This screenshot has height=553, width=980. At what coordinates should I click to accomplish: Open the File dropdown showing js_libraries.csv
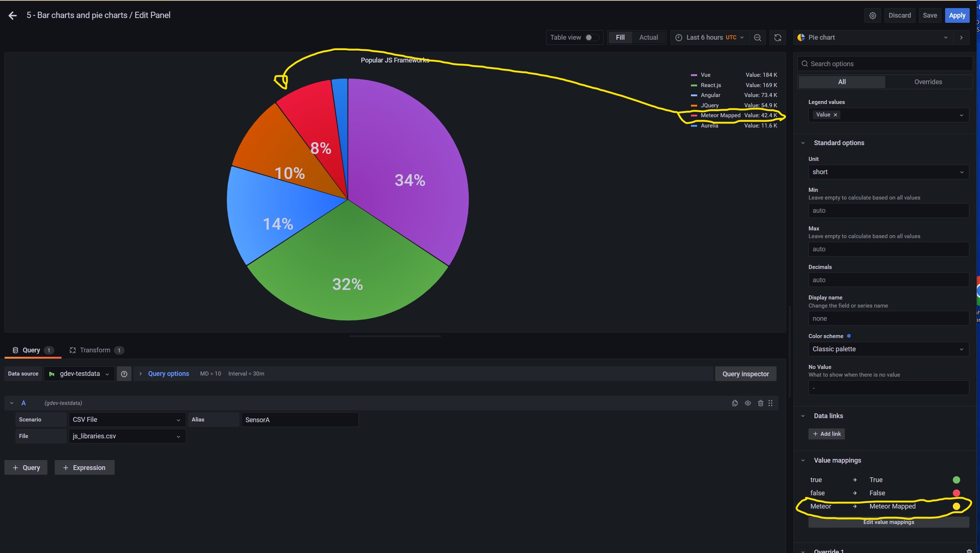(127, 436)
